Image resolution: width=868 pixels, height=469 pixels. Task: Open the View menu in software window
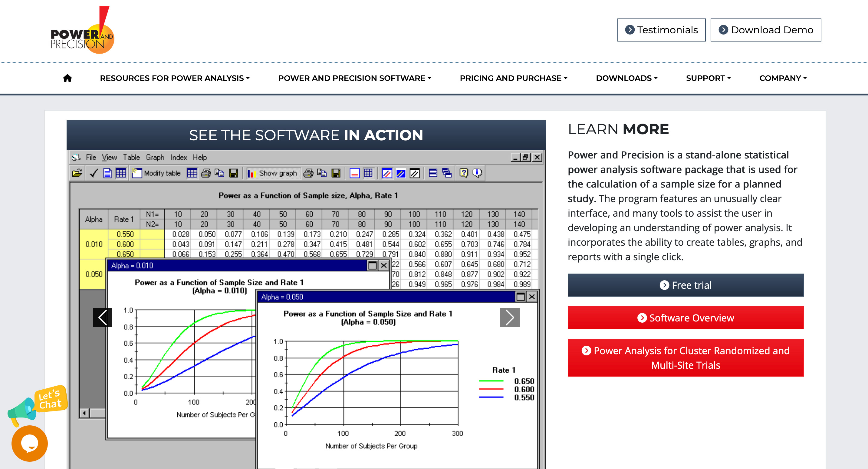pos(109,157)
